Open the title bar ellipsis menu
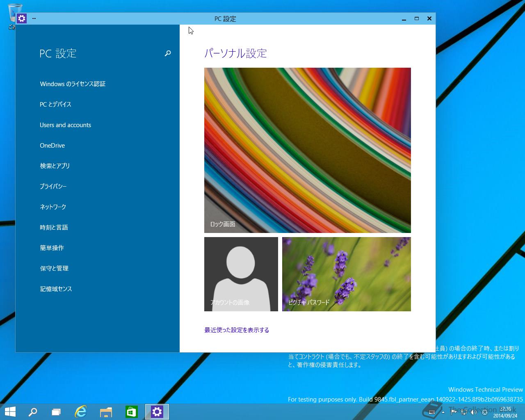The height and width of the screenshot is (420, 525). [x=34, y=18]
